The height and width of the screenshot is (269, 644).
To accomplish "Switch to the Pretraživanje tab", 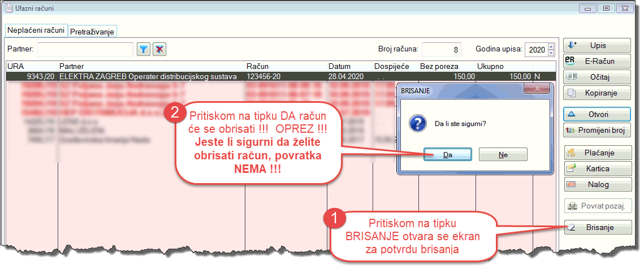I will point(92,32).
